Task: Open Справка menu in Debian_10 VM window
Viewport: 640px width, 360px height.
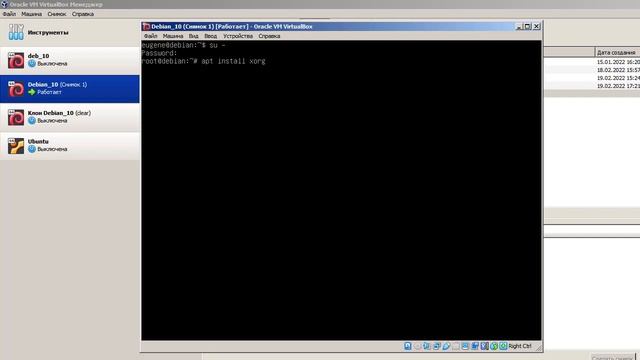Action: tap(269, 36)
